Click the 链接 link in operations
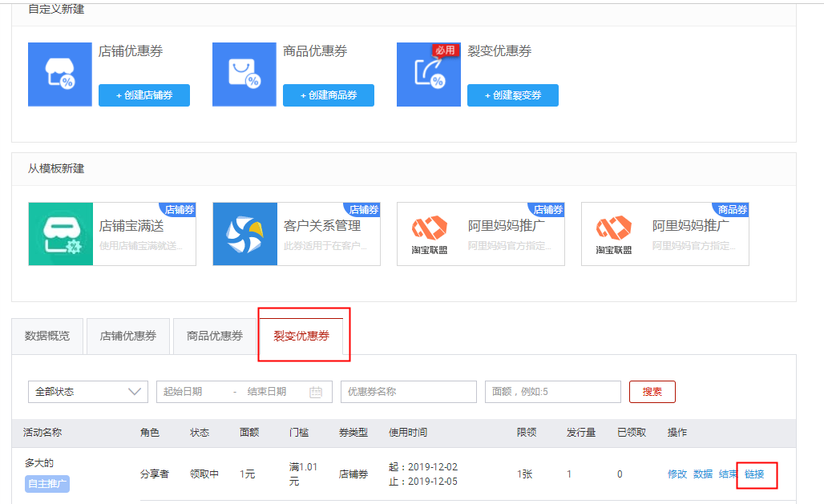 (x=754, y=474)
